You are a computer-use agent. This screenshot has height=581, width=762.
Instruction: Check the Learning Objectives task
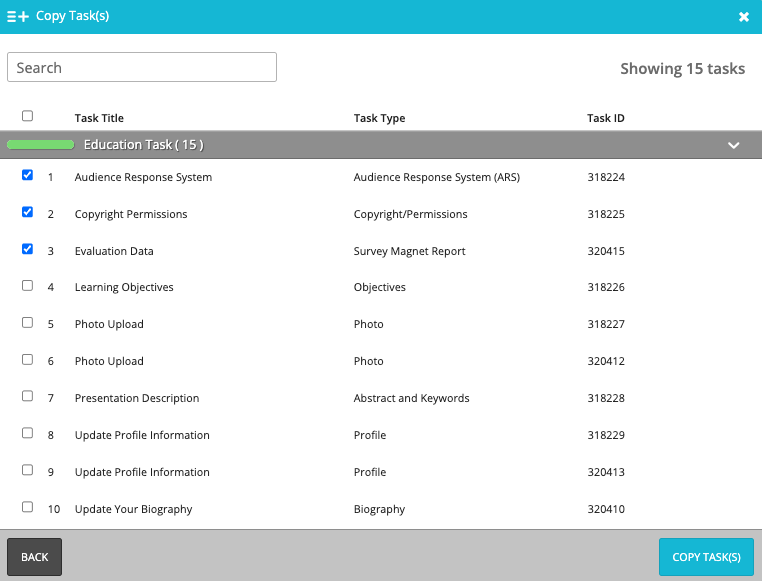click(28, 286)
